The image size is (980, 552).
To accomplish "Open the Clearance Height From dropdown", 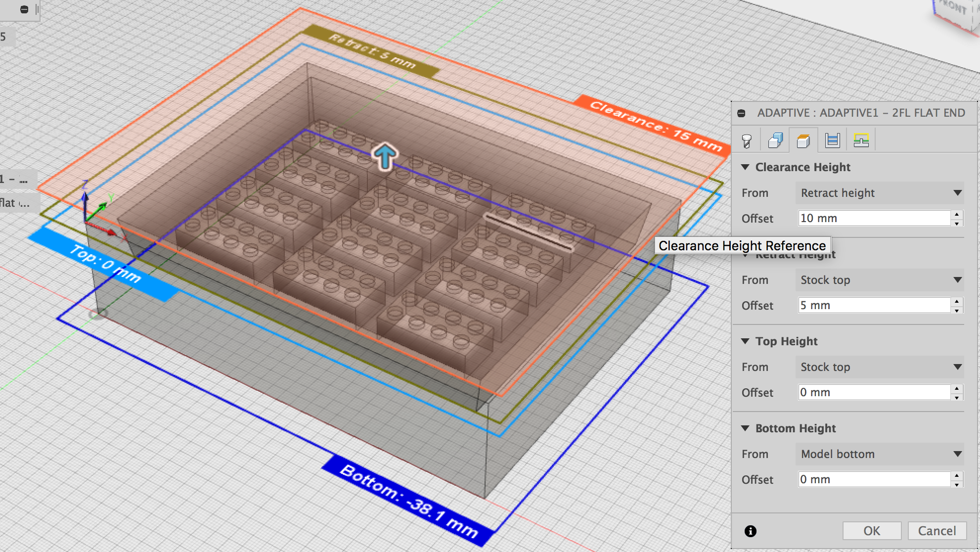I will click(880, 193).
